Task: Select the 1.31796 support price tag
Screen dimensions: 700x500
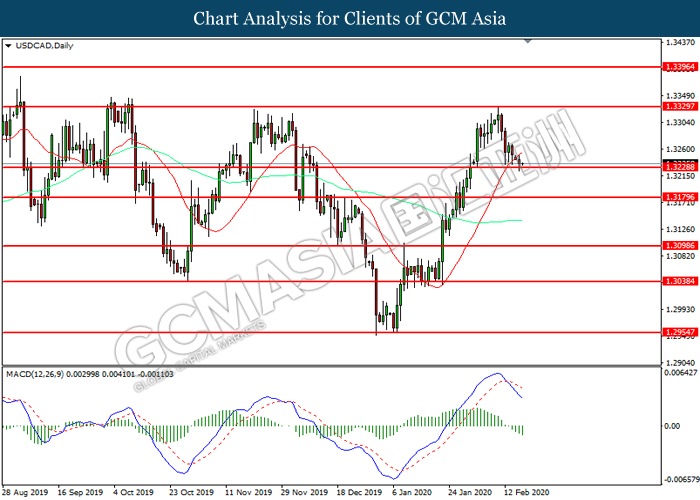Action: coord(680,198)
